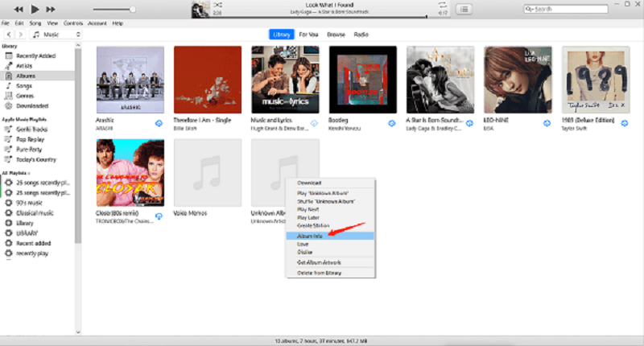
Task: Download Bootleg via its cloud icon
Action: [x=392, y=123]
